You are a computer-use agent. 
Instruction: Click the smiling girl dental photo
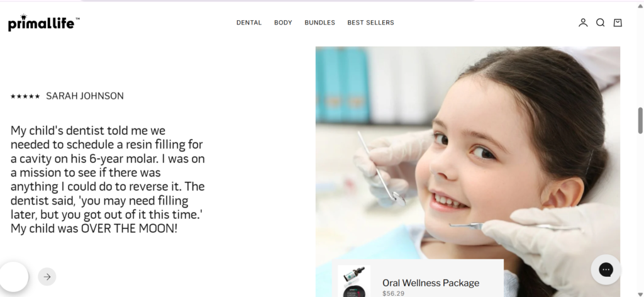click(467, 152)
